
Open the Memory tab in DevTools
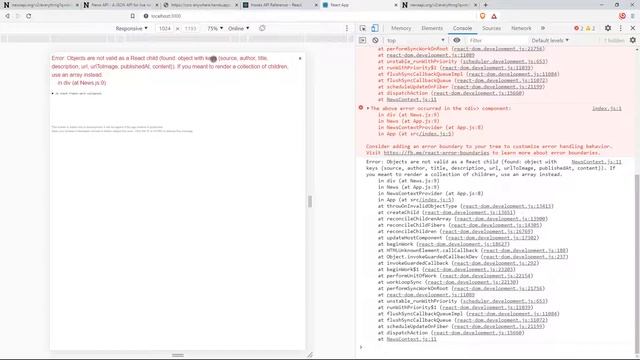[401, 28]
